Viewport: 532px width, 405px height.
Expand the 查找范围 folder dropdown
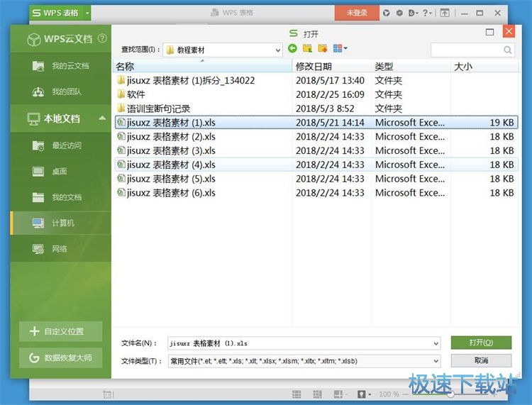click(277, 50)
